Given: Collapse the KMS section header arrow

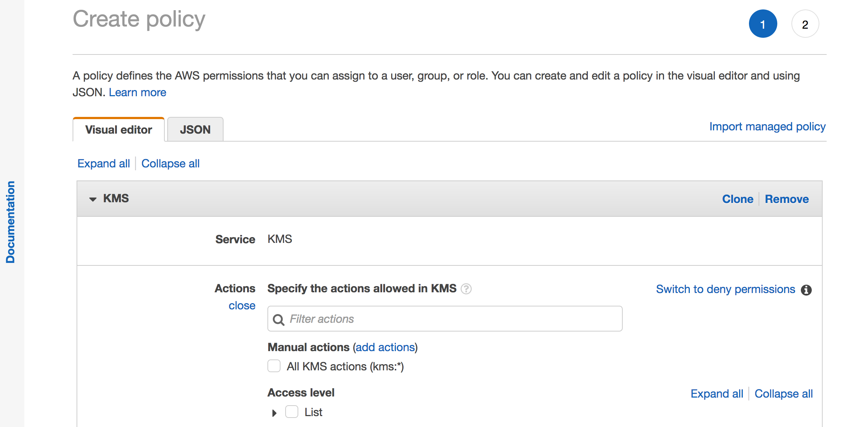Looking at the screenshot, I should [x=93, y=199].
